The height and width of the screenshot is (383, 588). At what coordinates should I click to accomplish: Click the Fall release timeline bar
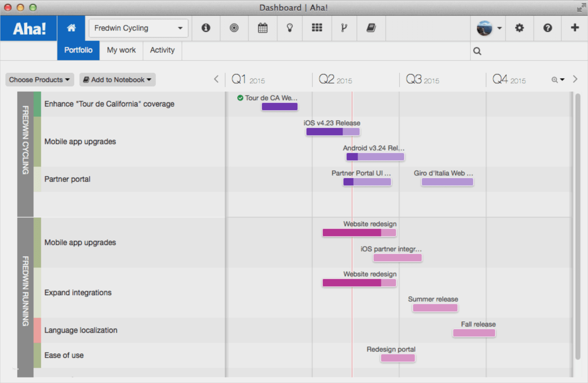point(474,333)
